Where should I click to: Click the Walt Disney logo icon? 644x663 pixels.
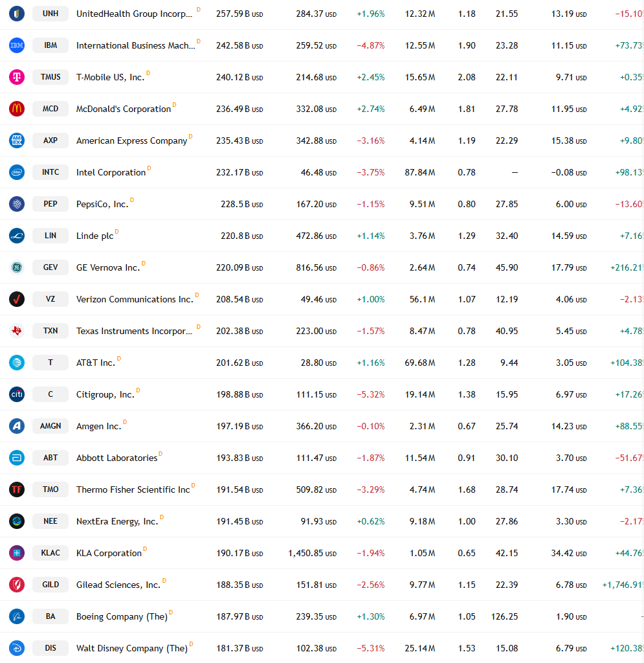(17, 647)
